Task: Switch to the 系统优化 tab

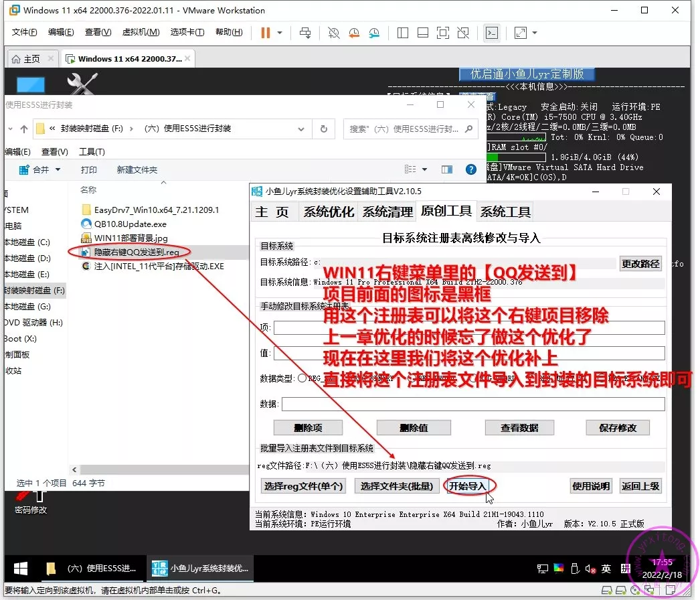Action: (328, 212)
